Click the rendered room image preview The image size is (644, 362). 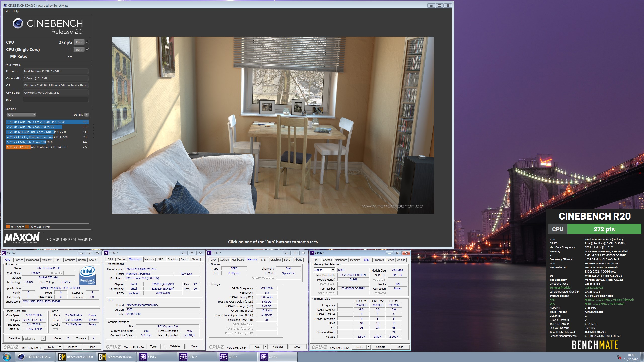273,125
